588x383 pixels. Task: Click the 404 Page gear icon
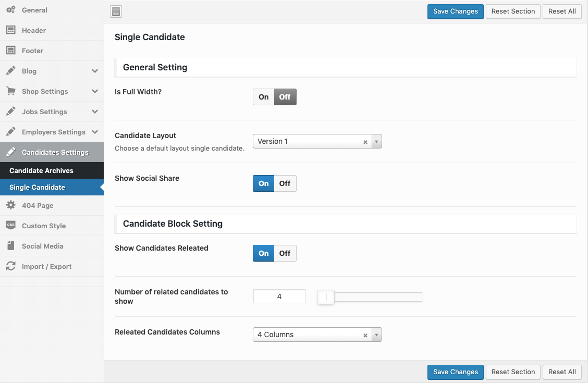pos(10,205)
